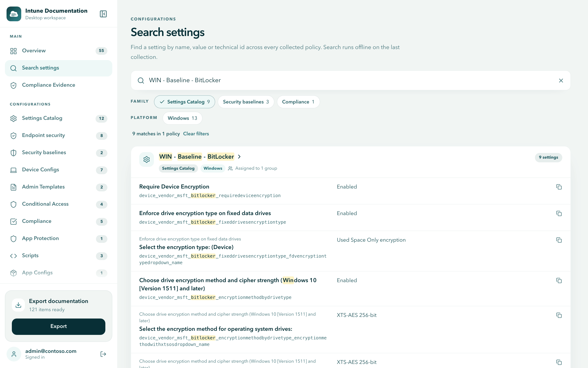Click the Admin Templates document icon

coord(13,187)
